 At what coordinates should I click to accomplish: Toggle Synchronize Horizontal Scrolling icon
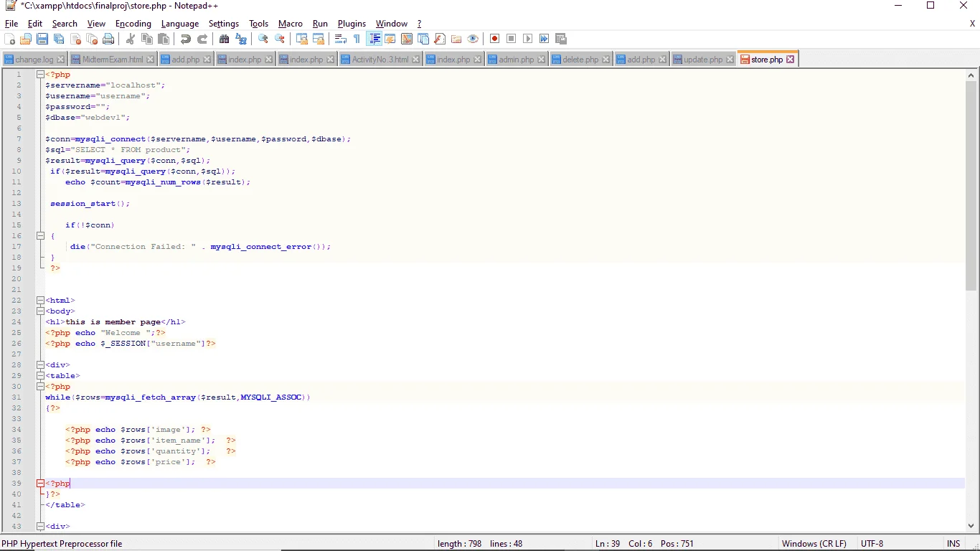319,39
